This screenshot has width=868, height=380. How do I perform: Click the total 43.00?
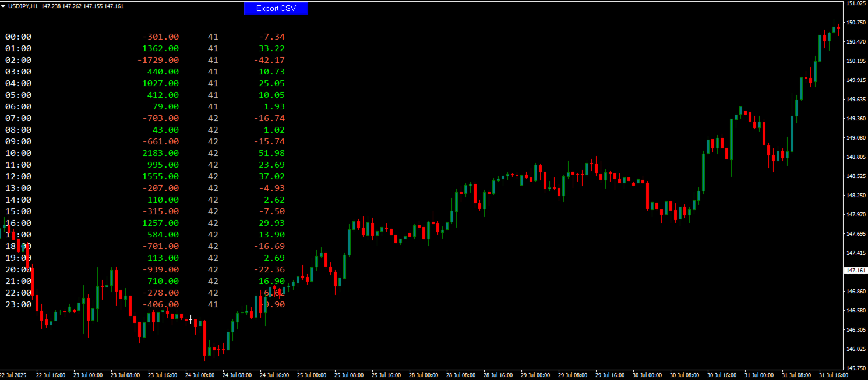point(166,130)
